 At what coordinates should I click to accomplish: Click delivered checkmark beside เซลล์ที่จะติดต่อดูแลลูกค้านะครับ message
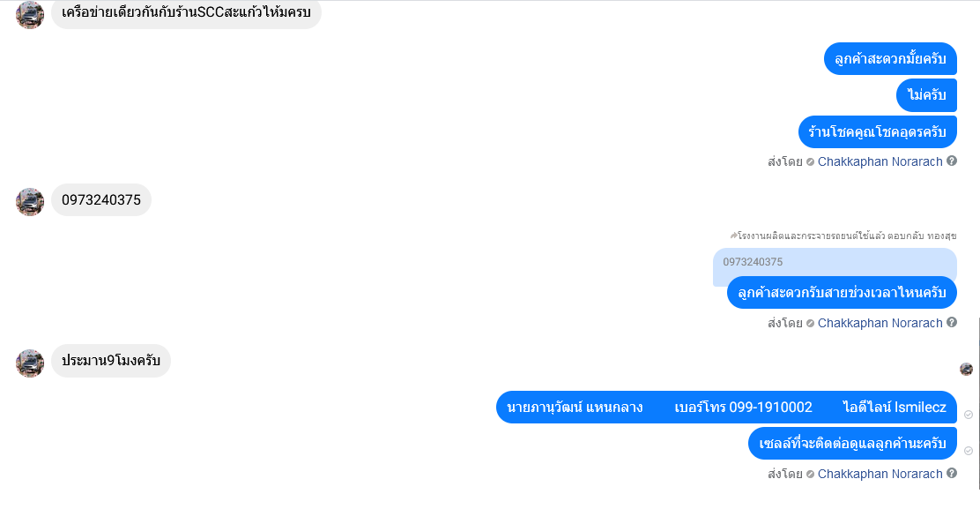(x=969, y=450)
